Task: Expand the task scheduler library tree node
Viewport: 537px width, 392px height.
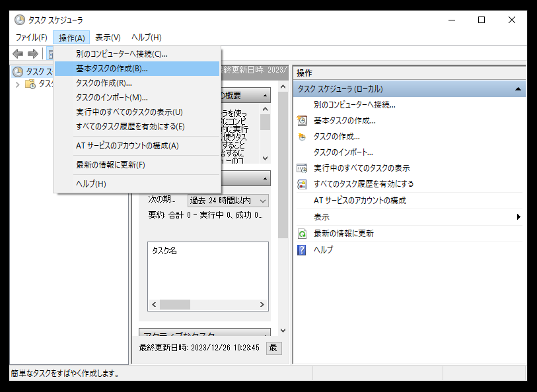Action: coord(17,84)
